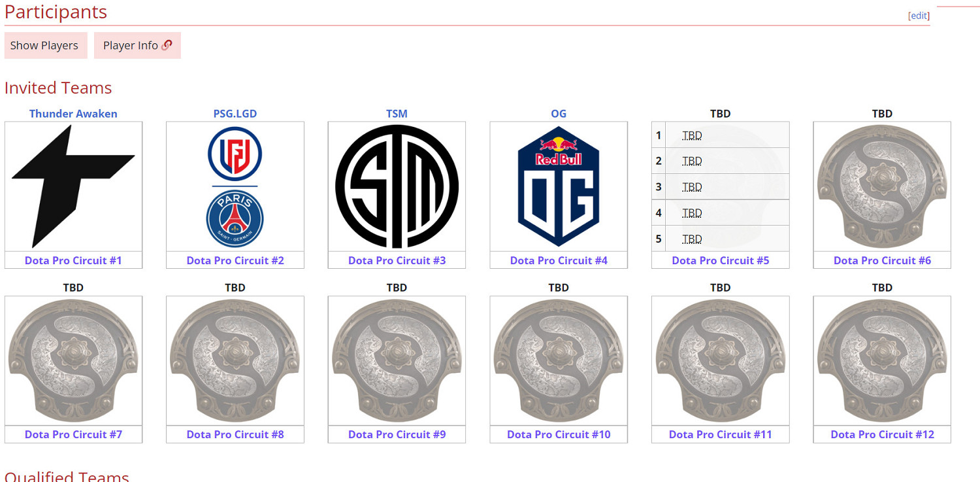Follow the Dota Pro Circuit #5 link
This screenshot has height=482, width=980.
(x=720, y=260)
